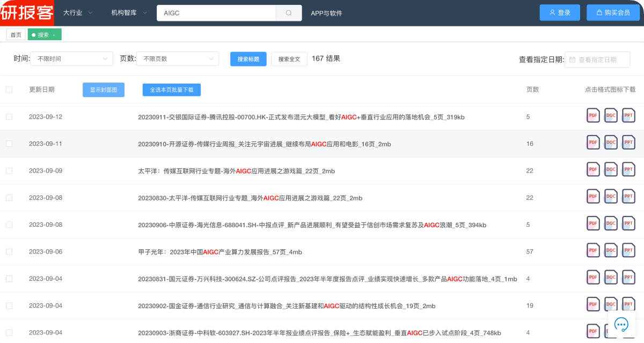644x343 pixels.
Task: Download PPT of 中原证券 海光信息 report
Action: click(x=628, y=223)
